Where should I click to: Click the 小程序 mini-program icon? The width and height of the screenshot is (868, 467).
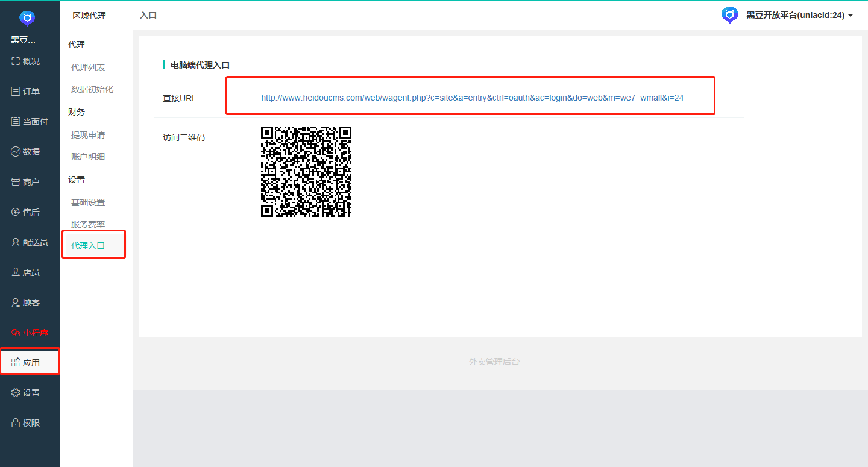click(16, 333)
